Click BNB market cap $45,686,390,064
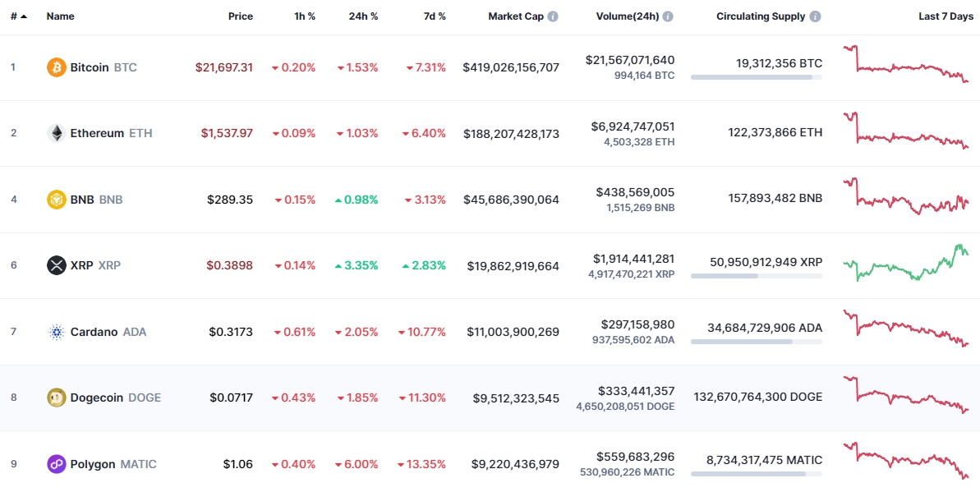Viewport: 980px width, 492px height. pos(511,200)
